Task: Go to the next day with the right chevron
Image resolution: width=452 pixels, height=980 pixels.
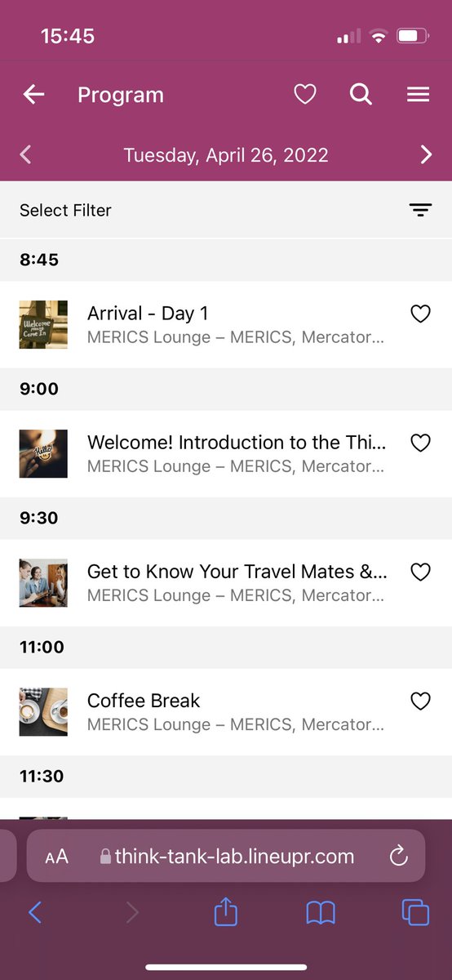Action: pos(426,154)
